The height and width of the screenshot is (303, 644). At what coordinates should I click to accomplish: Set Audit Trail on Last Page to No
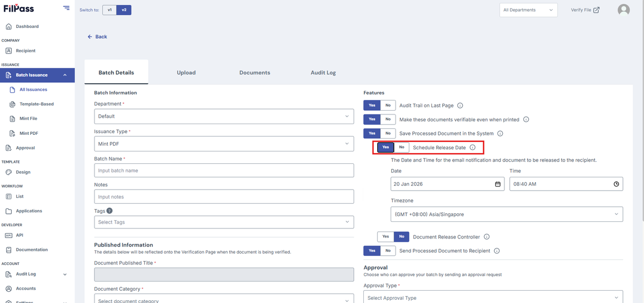388,105
